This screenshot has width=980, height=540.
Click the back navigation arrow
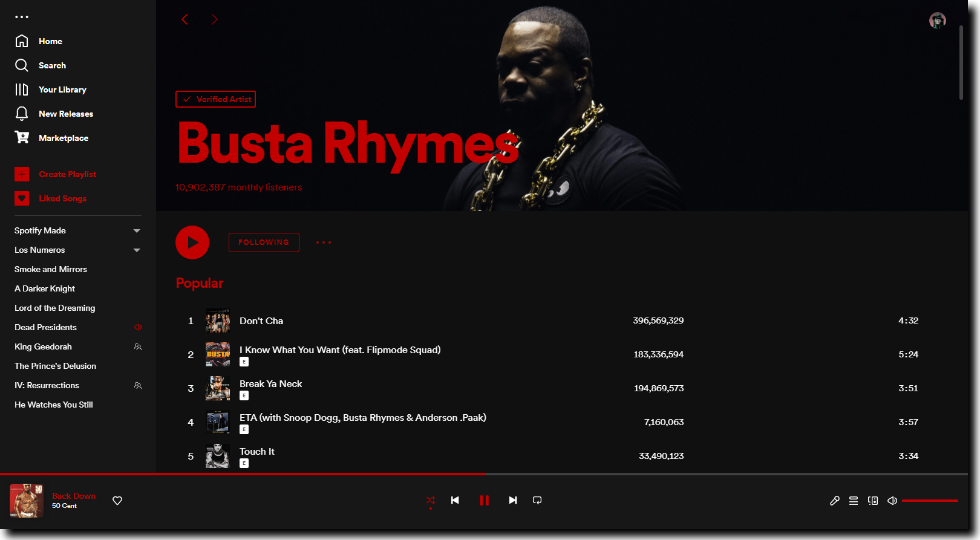185,19
